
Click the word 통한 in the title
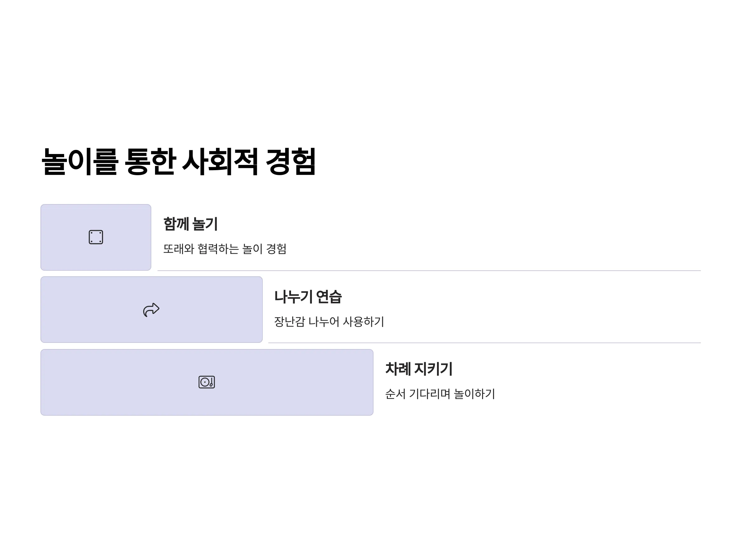(151, 162)
